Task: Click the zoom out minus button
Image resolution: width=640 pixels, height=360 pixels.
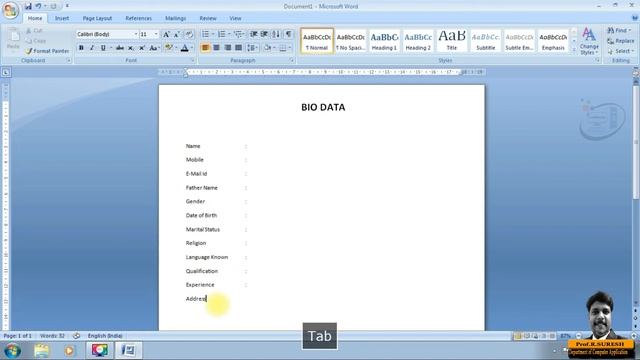Action: [x=578, y=336]
